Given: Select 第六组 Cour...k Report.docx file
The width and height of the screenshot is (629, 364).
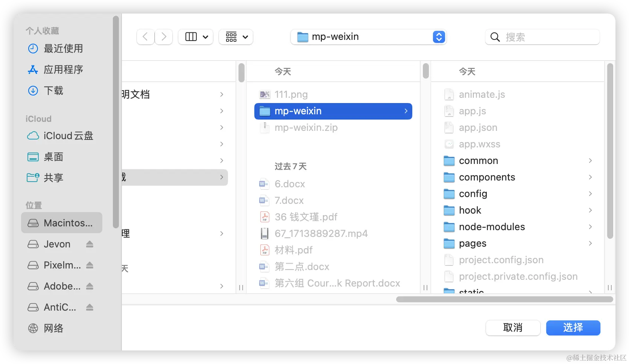Looking at the screenshot, I should (333, 283).
